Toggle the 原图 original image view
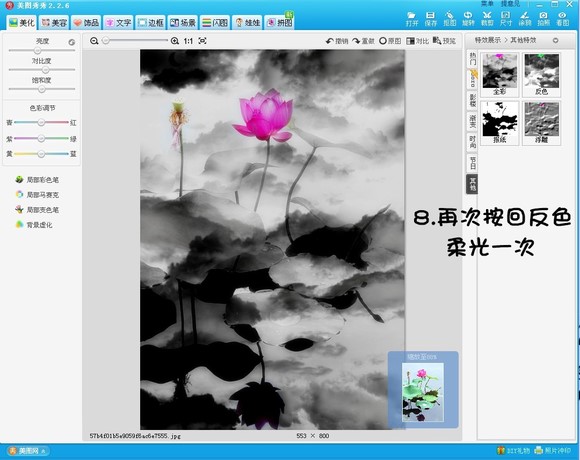Screen dimensions: 580x460 pyautogui.click(x=390, y=41)
